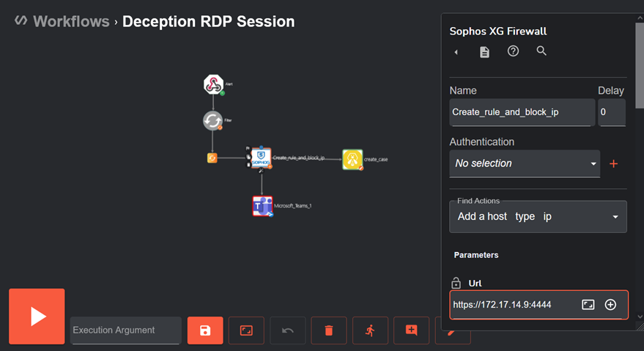This screenshot has height=351, width=644.
Task: Click the Sophos XG Firewall panel heading
Action: click(497, 32)
